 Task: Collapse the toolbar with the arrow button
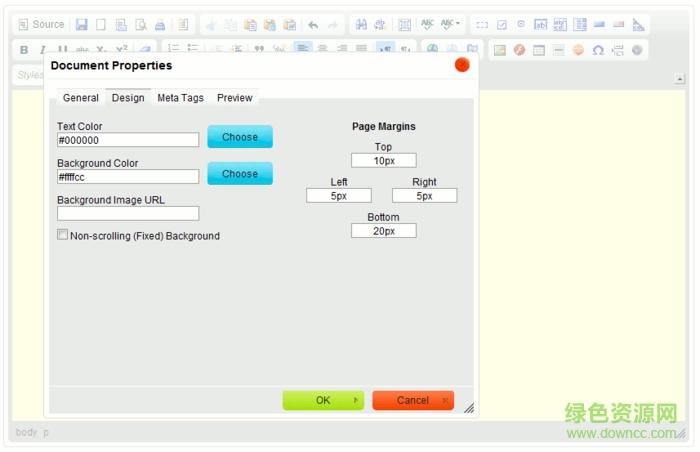pos(680,78)
